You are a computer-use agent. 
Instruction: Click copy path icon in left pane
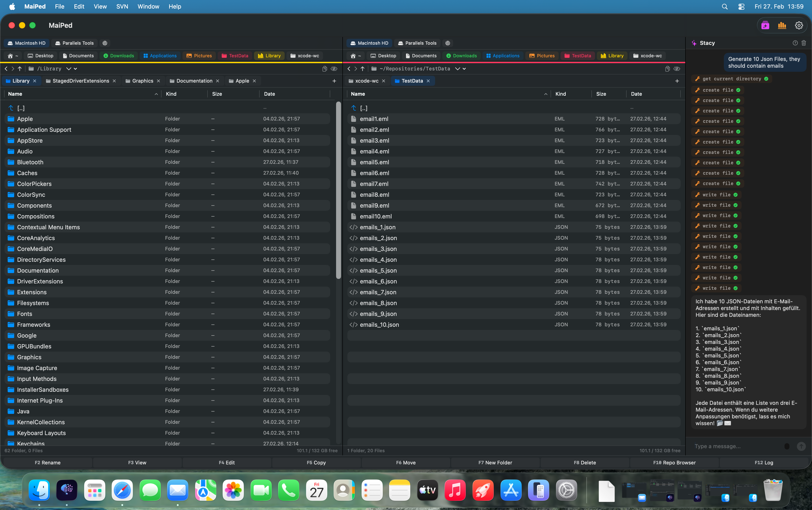click(x=325, y=68)
